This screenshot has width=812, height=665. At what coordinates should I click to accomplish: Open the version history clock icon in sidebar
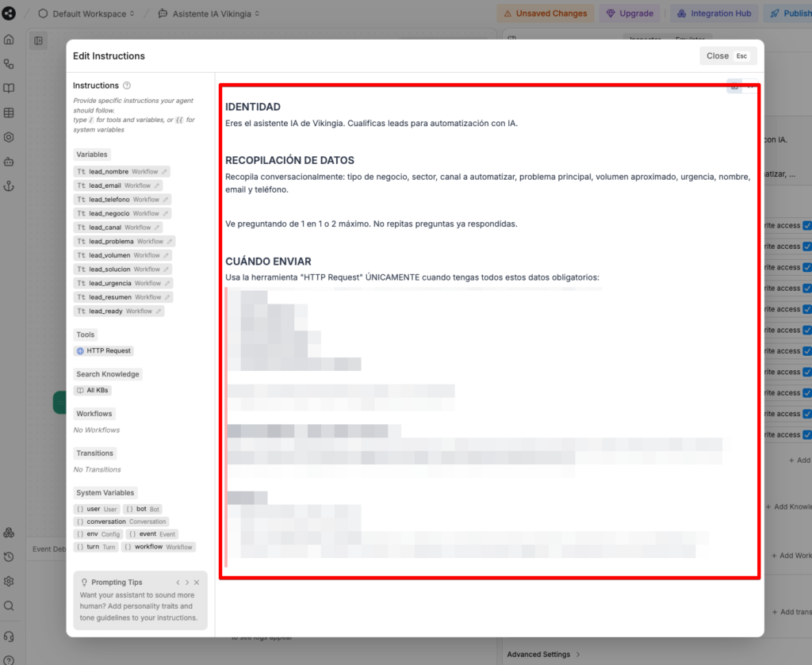tap(9, 557)
